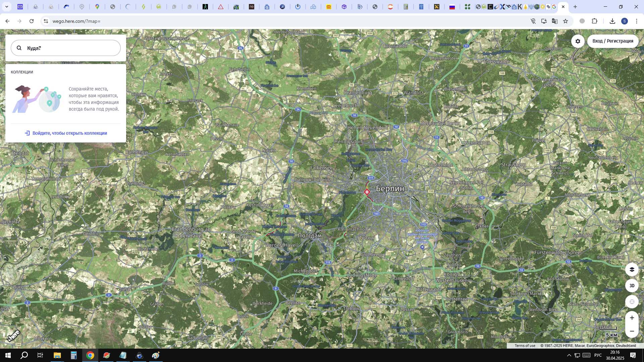The height and width of the screenshot is (362, 644).
Task: Open browser Extensions puzzle icon
Action: coord(594,21)
